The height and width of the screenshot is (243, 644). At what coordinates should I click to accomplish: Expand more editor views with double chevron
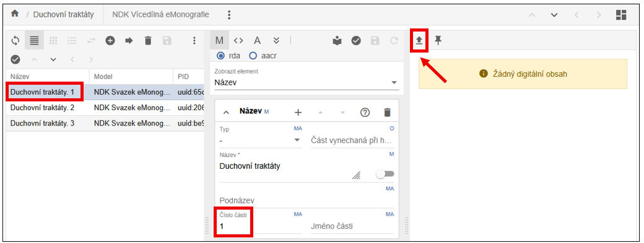[x=276, y=40]
